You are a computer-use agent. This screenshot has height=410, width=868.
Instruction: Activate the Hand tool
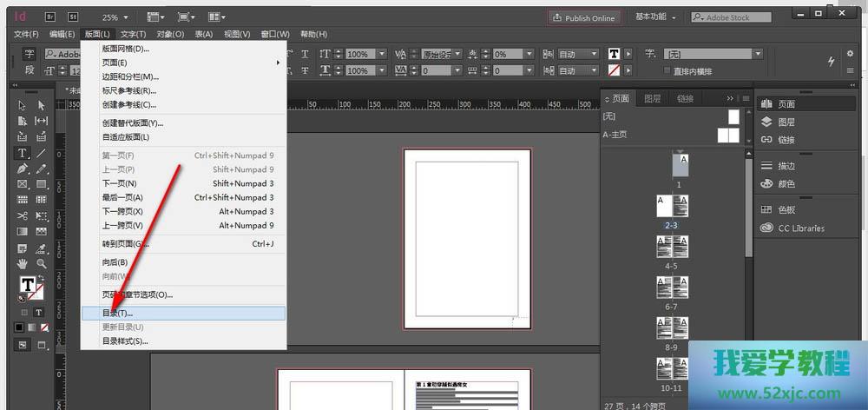pos(22,263)
